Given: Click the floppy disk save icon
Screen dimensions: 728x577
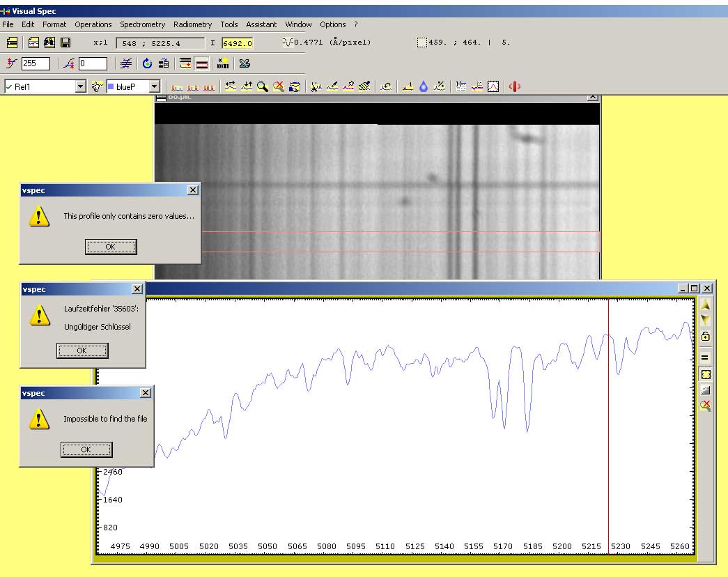Looking at the screenshot, I should point(65,43).
